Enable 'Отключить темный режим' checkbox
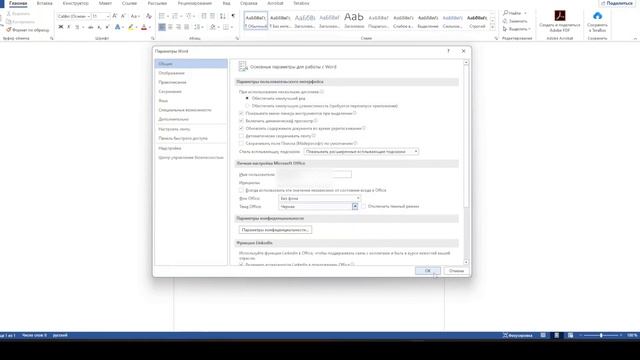Image resolution: width=640 pixels, height=360 pixels. click(363, 207)
